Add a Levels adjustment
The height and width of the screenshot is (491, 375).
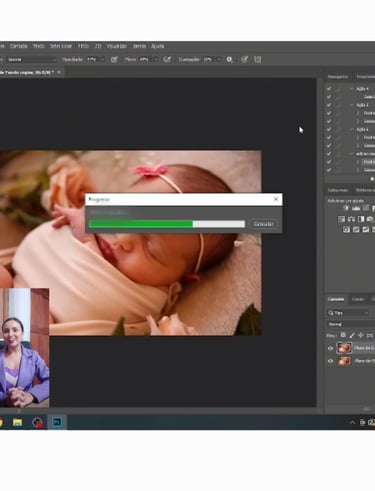356,208
